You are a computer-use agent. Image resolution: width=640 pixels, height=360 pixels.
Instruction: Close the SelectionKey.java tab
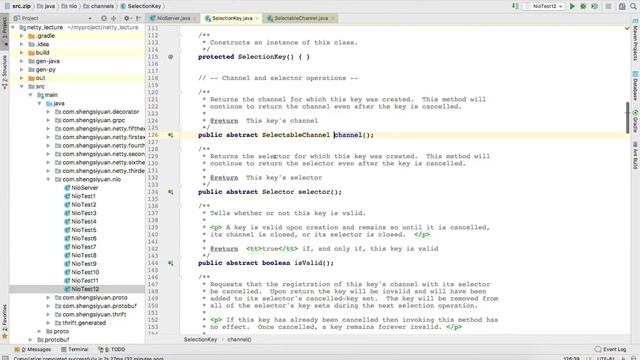257,18
